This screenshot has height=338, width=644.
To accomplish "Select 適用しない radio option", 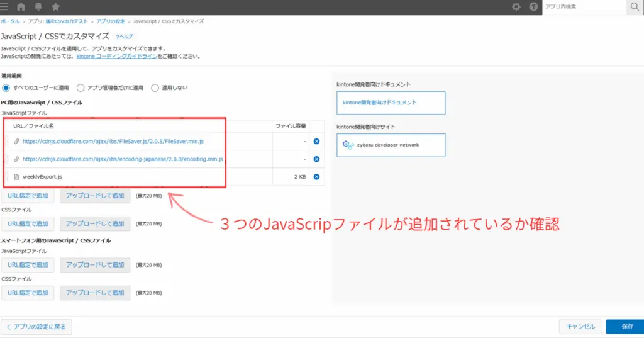I will 155,87.
